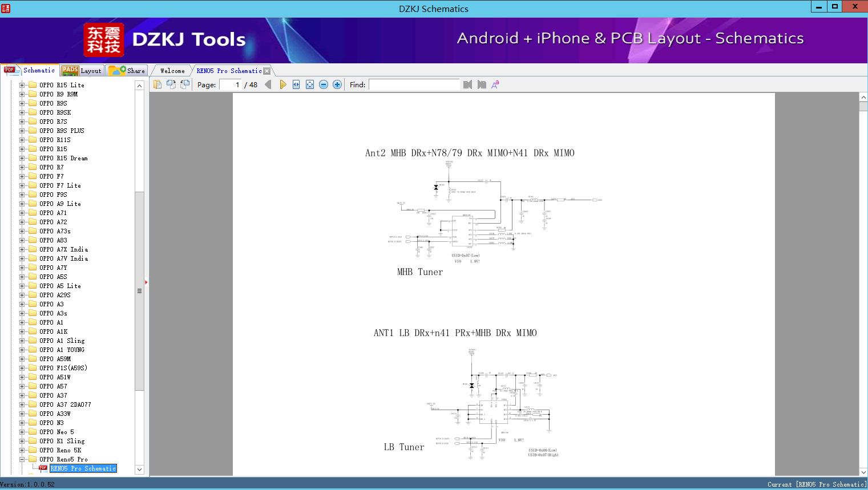Click the document view scroll up arrow
This screenshot has height=490, width=868.
[863, 98]
